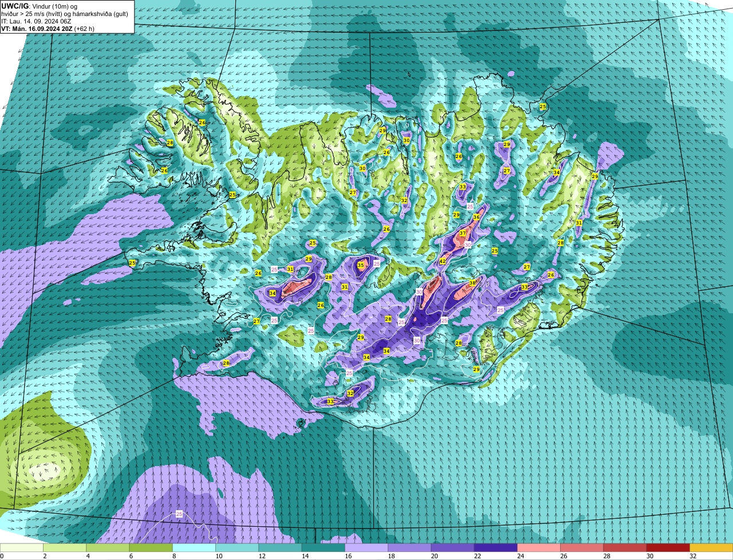The image size is (733, 560).
Task: Pick the 8–10 m/s light cyan legend swatch
Action: tap(194, 548)
